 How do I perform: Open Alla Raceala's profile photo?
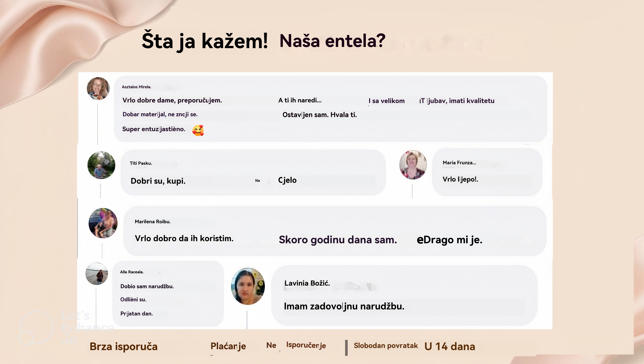[x=97, y=274]
